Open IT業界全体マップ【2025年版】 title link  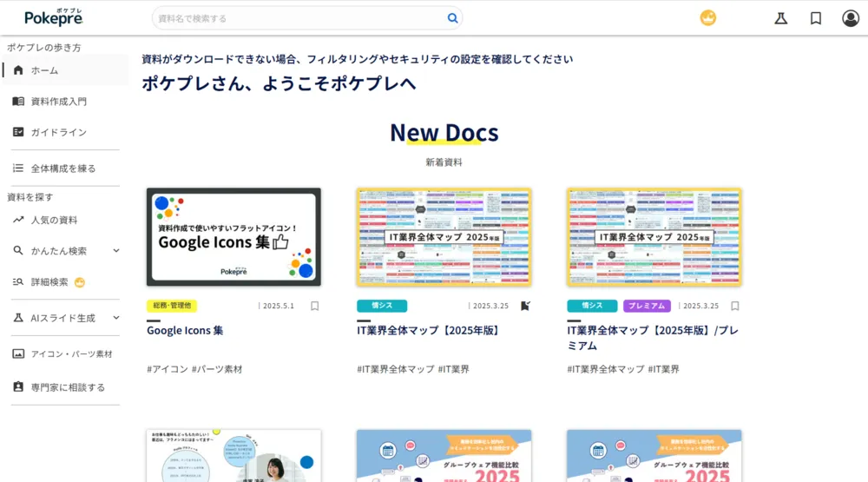coord(431,330)
